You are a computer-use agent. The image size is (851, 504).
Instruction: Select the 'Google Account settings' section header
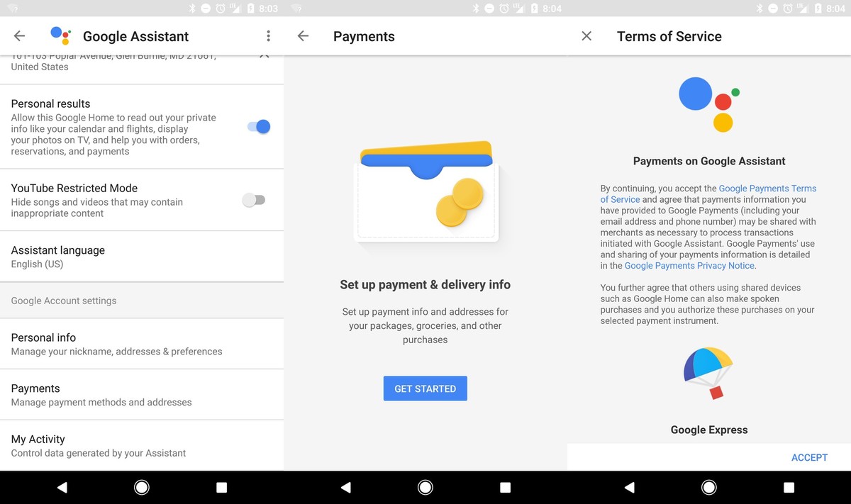(64, 301)
